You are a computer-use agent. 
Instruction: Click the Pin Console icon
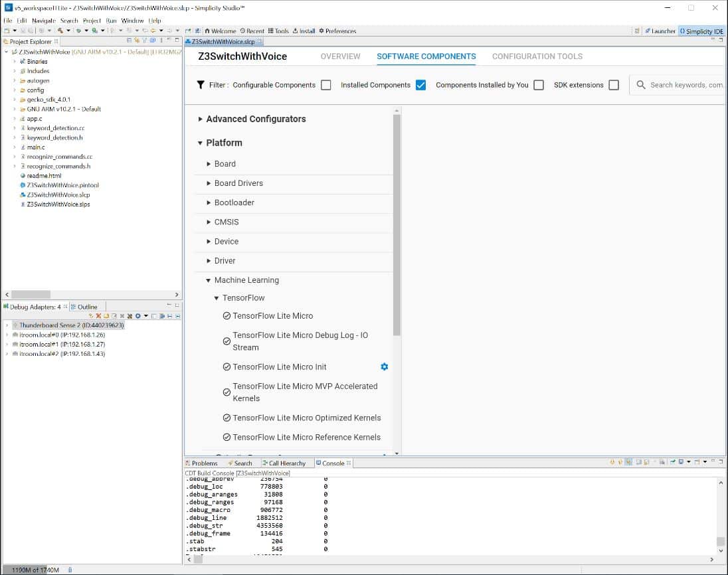point(672,462)
